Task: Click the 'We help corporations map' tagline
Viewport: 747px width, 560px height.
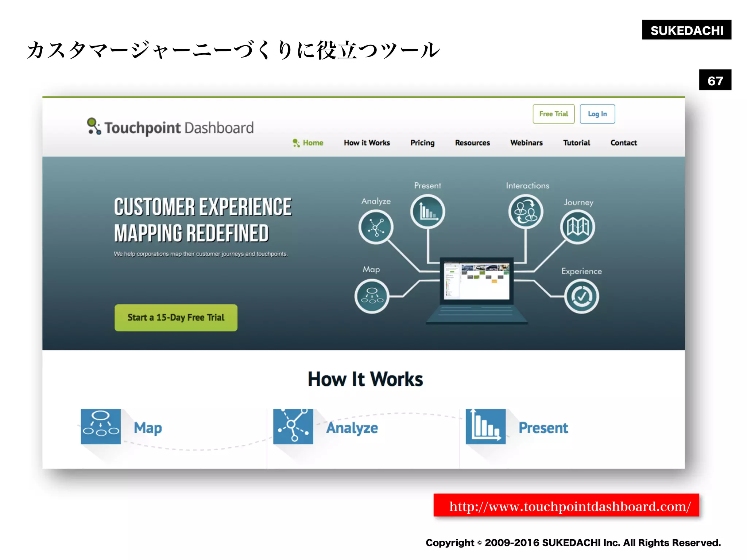Action: 201,254
